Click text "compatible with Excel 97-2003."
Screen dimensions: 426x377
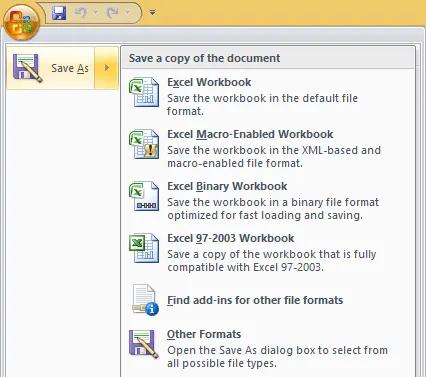coord(245,267)
